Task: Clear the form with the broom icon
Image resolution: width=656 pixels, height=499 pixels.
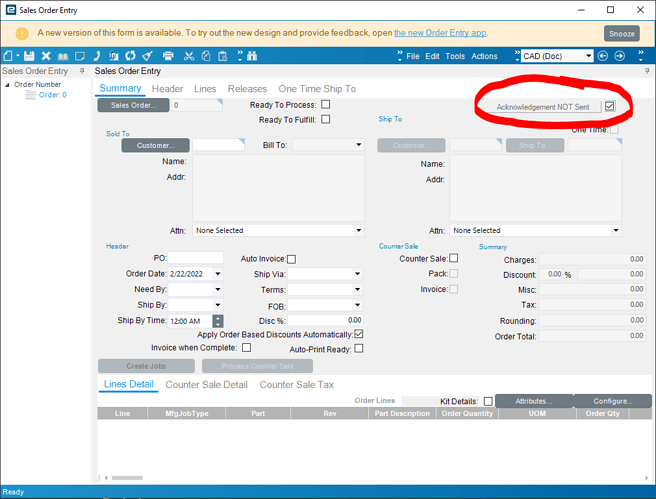Action: (147, 56)
